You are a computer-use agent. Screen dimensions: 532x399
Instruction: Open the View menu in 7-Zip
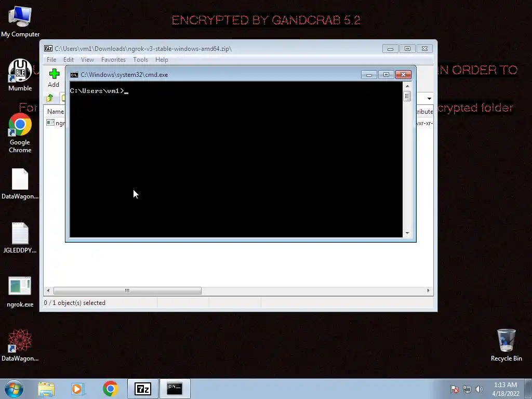pyautogui.click(x=87, y=60)
